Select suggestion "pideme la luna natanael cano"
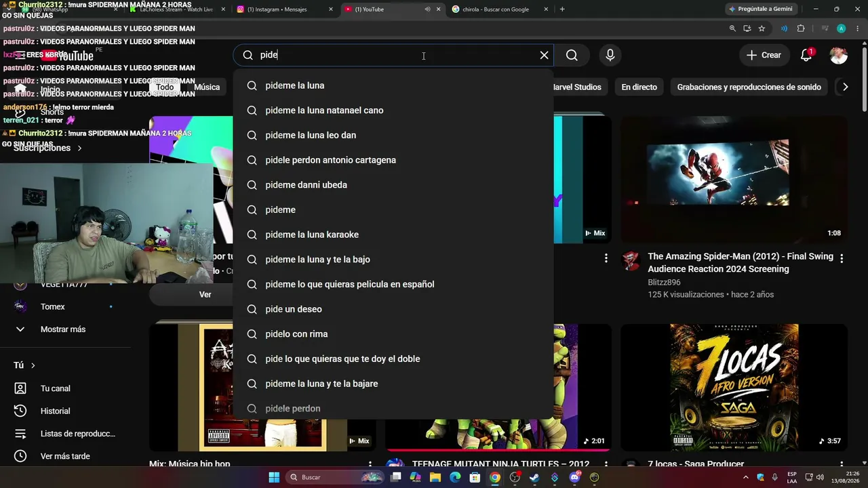868x488 pixels. pyautogui.click(x=393, y=110)
